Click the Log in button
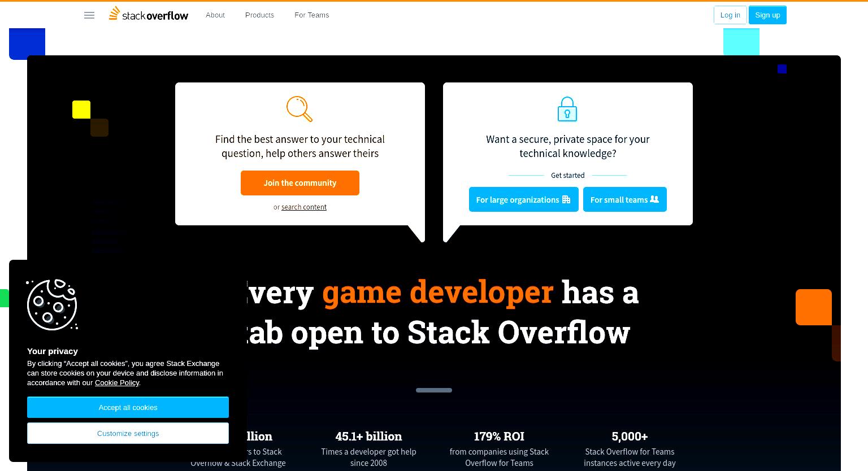The image size is (868, 471). point(730,15)
